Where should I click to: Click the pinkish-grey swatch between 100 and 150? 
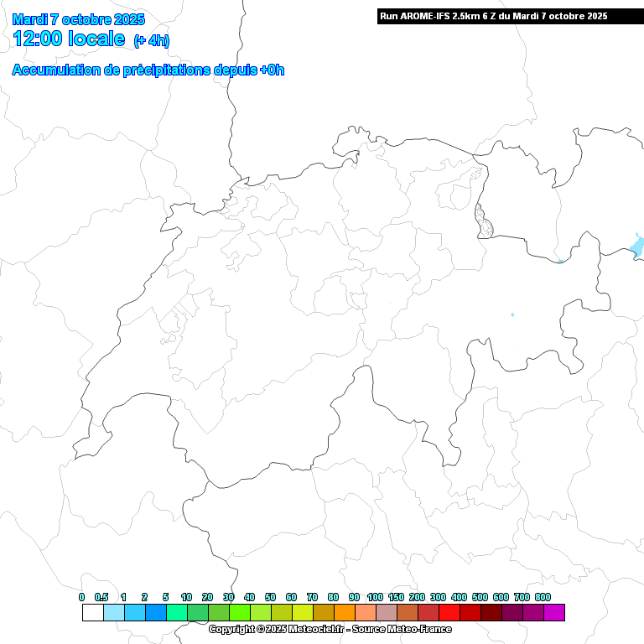point(386,613)
